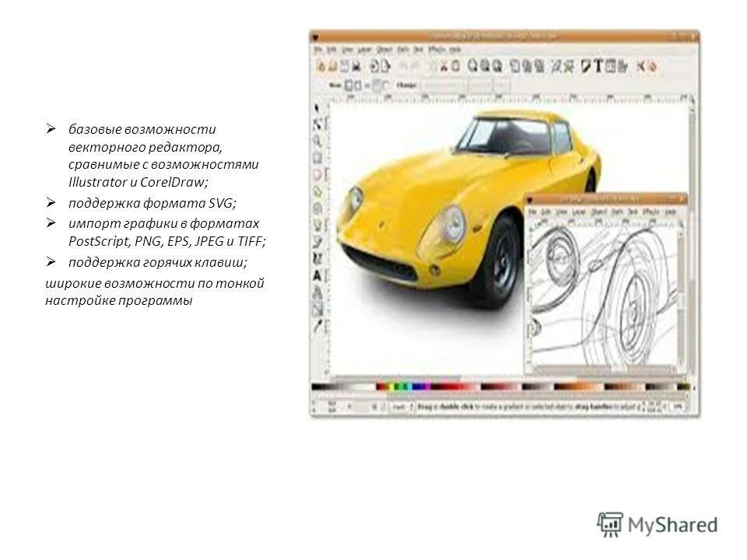Viewport: 747px width, 560px height.
Task: Toggle the first New gradient type button
Action: tap(349, 86)
